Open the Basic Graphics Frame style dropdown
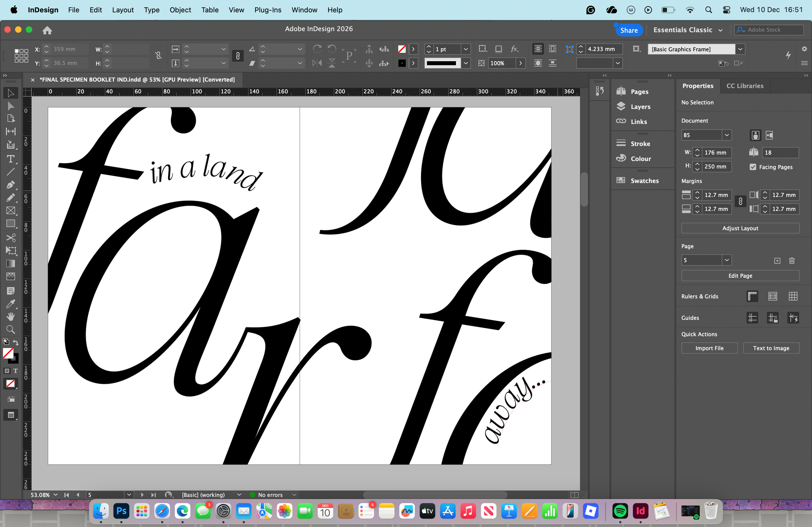 tap(741, 49)
